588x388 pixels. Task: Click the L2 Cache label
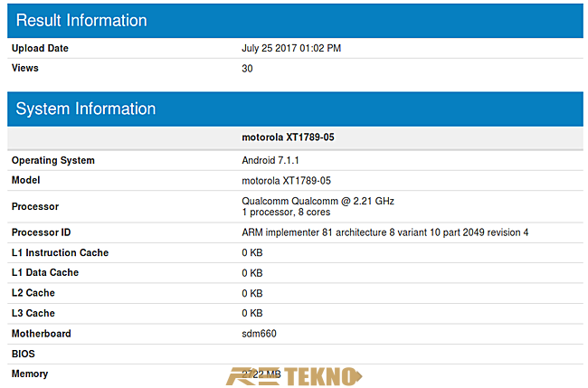[33, 293]
